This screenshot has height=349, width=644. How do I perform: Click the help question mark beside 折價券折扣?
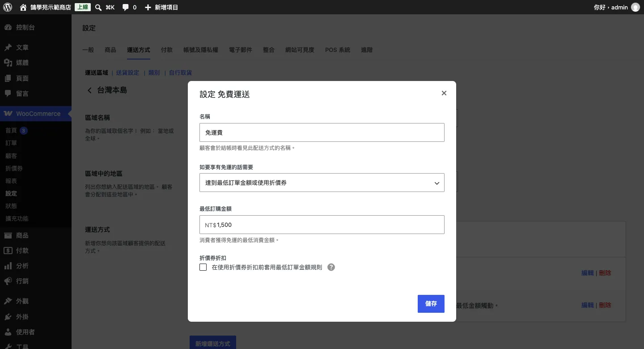pyautogui.click(x=331, y=267)
